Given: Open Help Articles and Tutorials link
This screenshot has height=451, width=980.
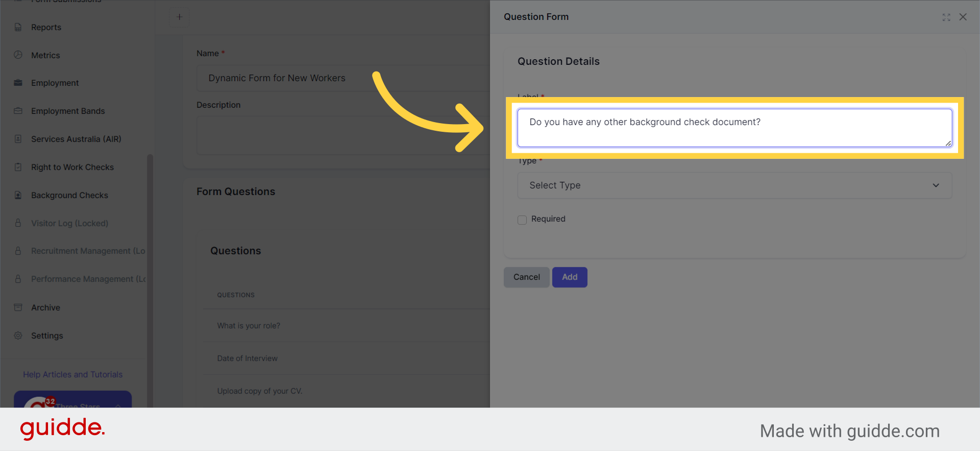Looking at the screenshot, I should 72,374.
